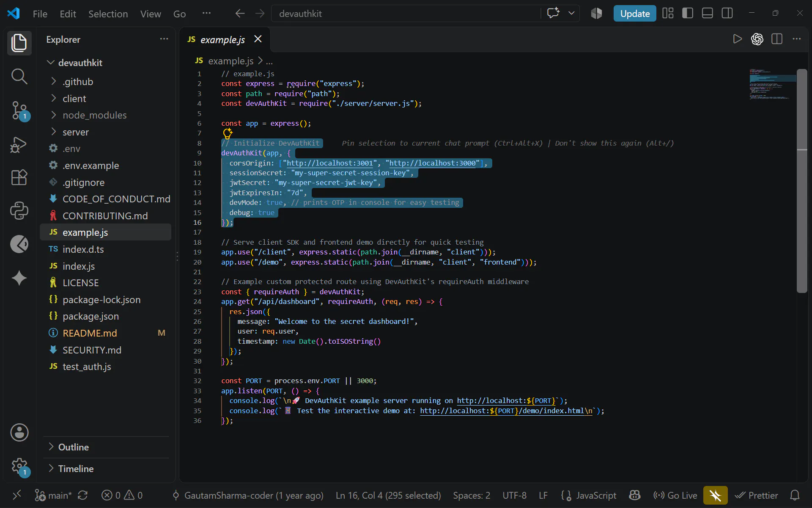
Task: Open the chat dropdown arrow in title bar
Action: [571, 13]
